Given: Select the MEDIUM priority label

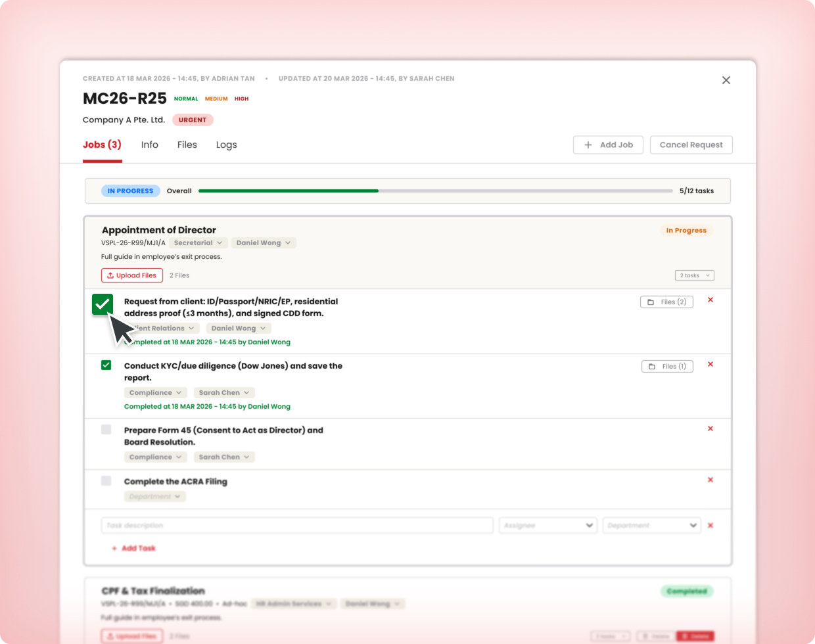Looking at the screenshot, I should click(216, 99).
